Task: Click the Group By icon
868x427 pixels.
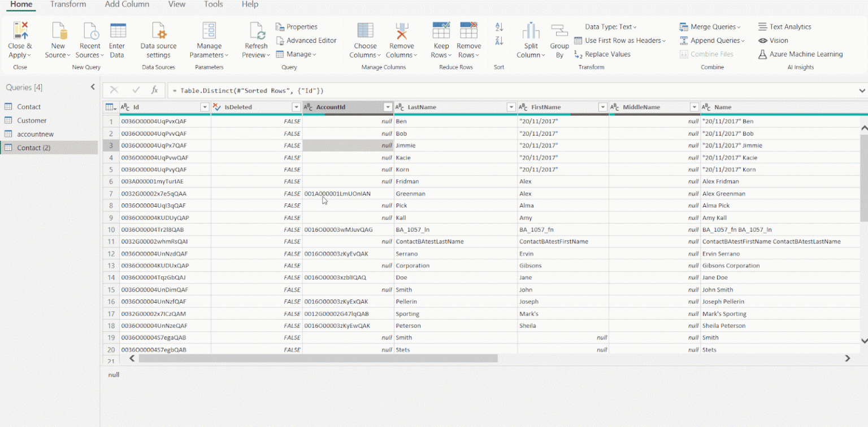Action: pyautogui.click(x=559, y=32)
